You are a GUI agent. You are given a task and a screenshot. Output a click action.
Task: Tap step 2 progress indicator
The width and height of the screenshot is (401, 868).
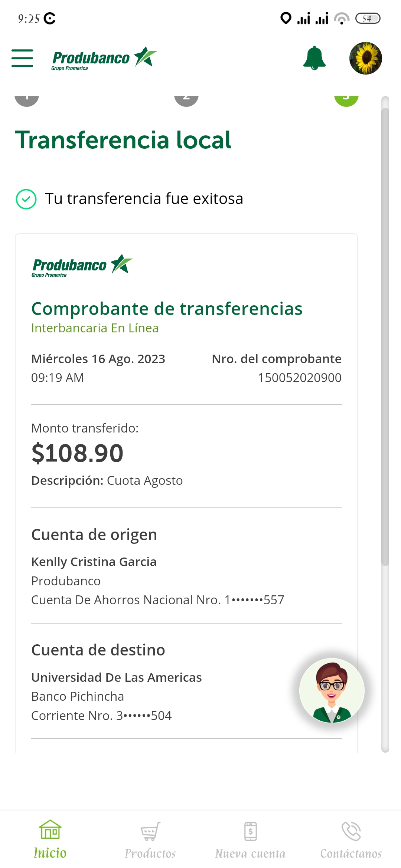pyautogui.click(x=186, y=99)
